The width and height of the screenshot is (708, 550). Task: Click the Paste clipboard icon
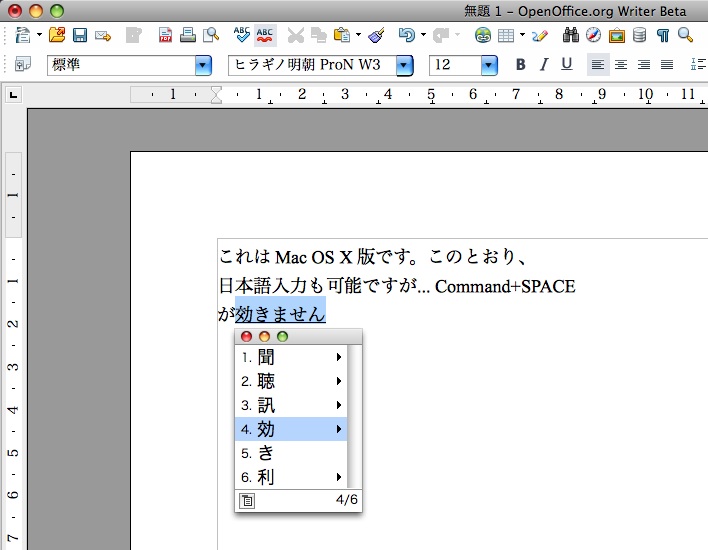pos(342,35)
